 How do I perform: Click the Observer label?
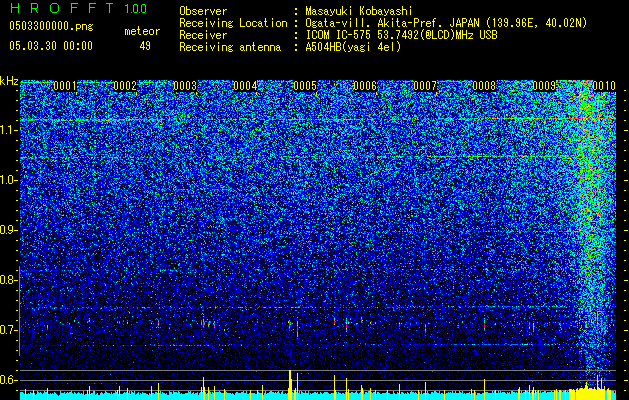203,12
